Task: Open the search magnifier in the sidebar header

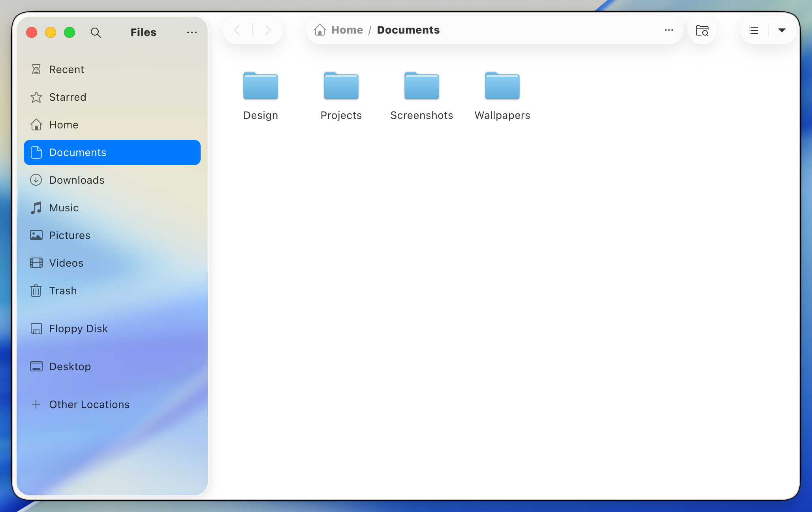Action: click(96, 32)
